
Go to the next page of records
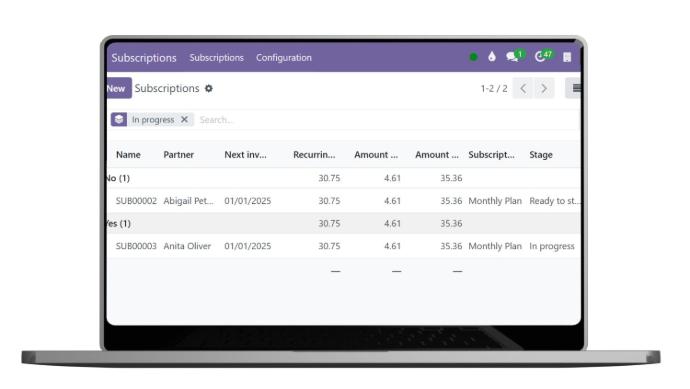[x=544, y=88]
